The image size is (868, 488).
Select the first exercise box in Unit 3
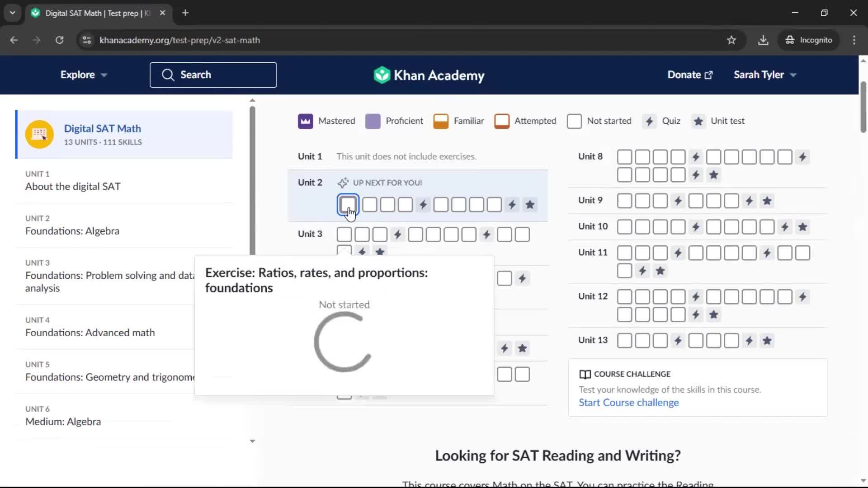click(344, 235)
